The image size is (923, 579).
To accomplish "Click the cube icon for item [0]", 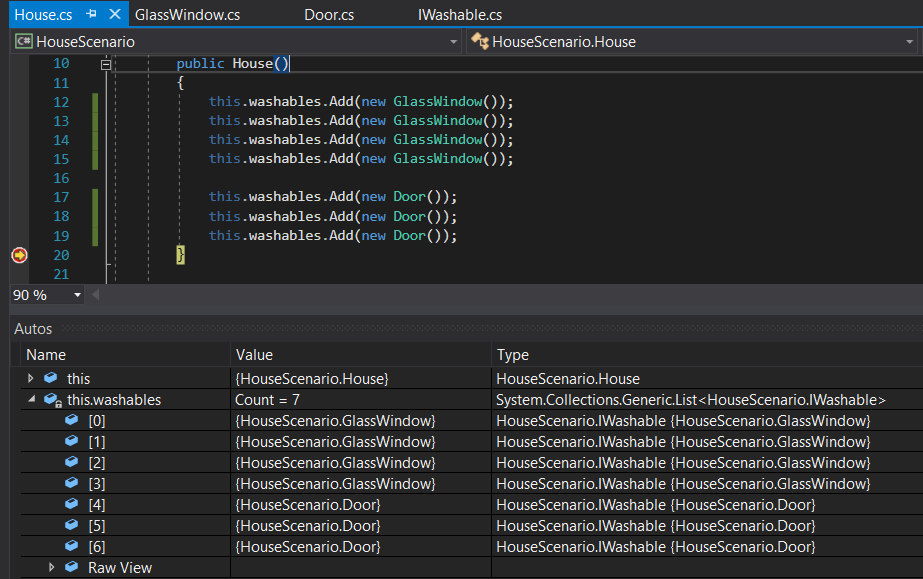I will click(72, 420).
